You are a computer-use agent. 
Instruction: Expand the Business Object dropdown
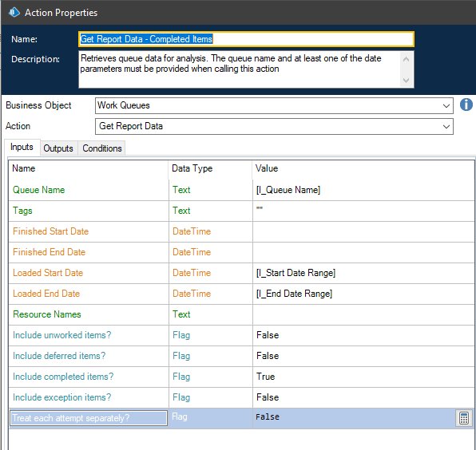coord(446,106)
